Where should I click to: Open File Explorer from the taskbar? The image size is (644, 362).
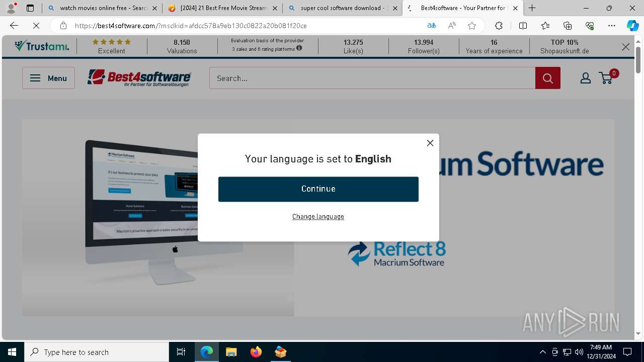pos(231,352)
